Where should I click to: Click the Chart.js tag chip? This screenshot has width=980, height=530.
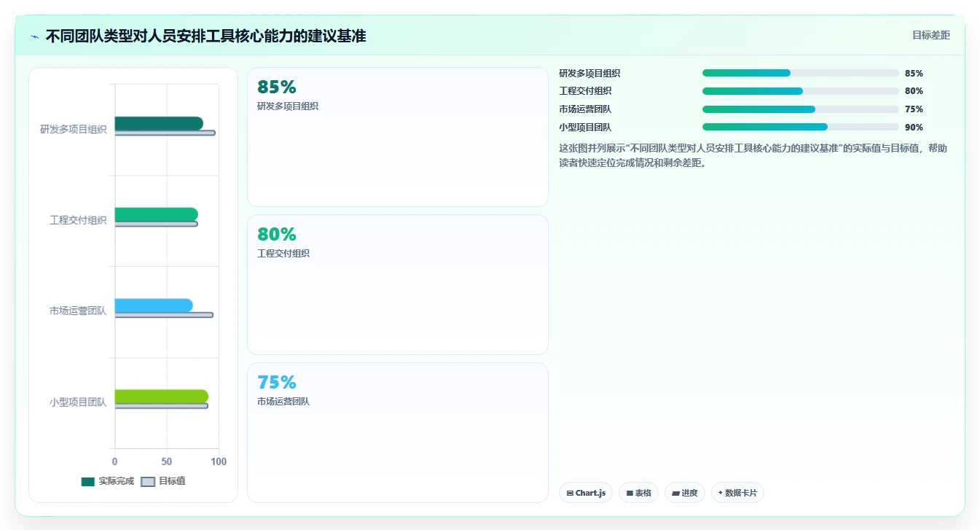pyautogui.click(x=586, y=493)
